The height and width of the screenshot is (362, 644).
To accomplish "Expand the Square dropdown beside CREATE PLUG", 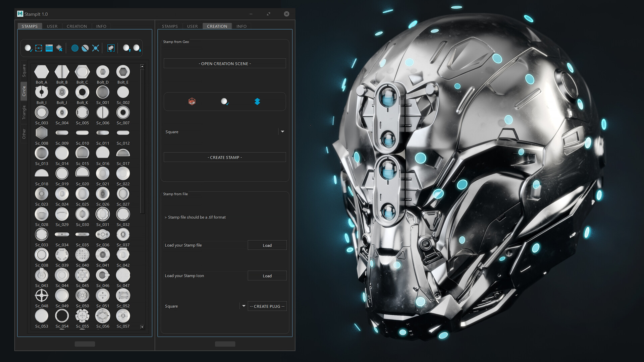I will point(243,306).
